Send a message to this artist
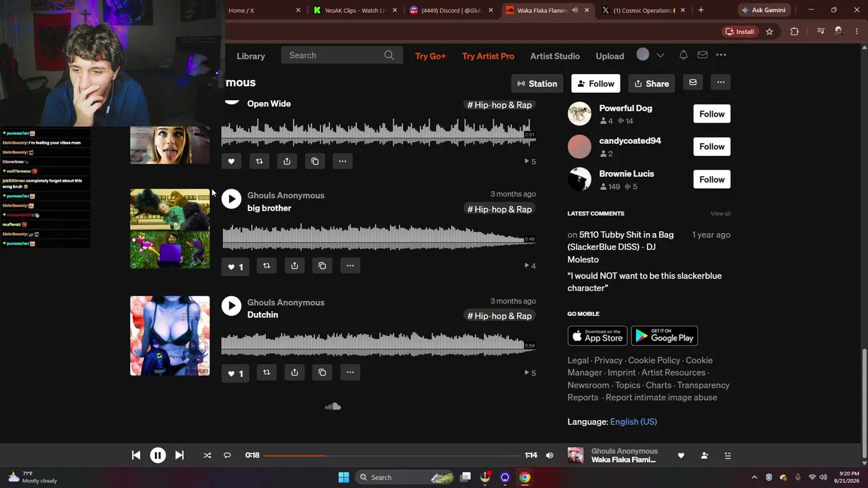Image resolution: width=868 pixels, height=488 pixels. tap(692, 83)
